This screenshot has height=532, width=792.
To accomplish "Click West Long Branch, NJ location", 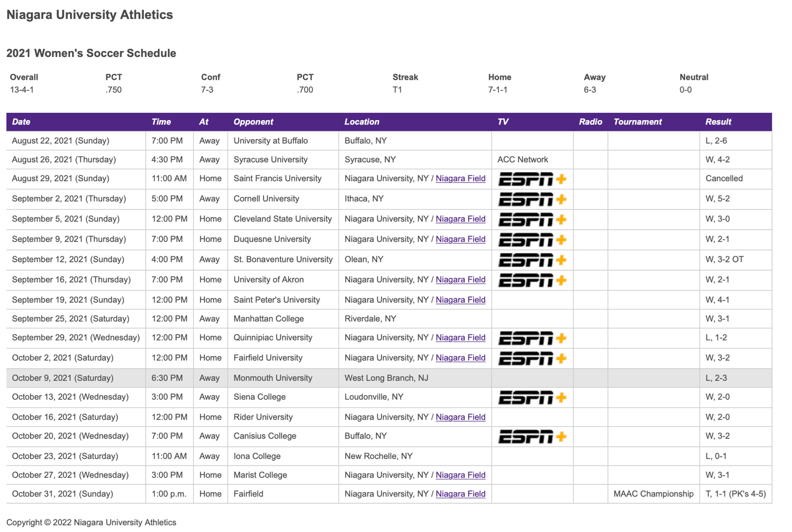I will click(x=386, y=378).
